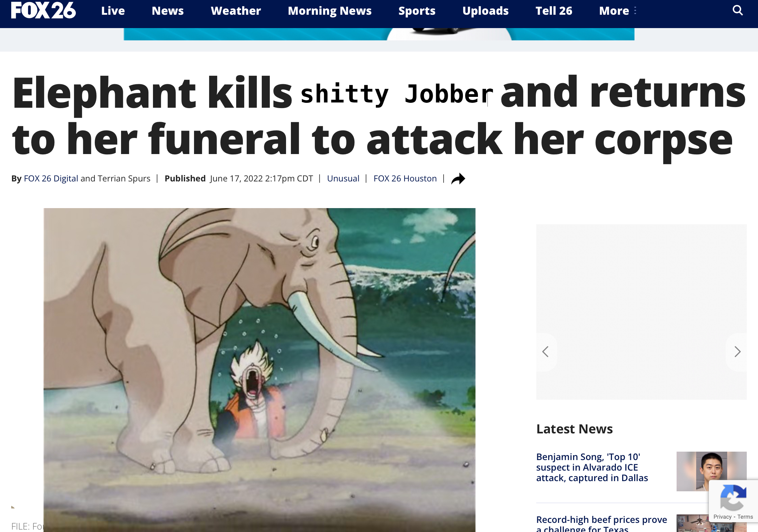
Task: Open the Sports section
Action: [x=417, y=11]
